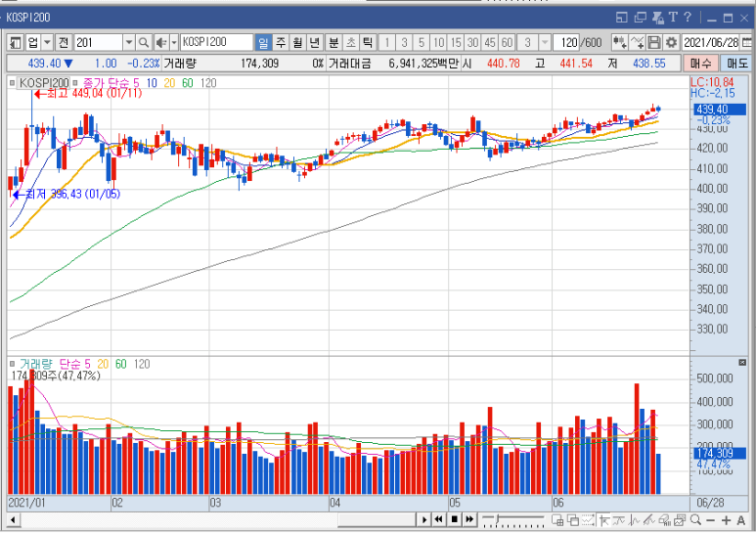Click the panel toggle icon at toolbar start
Screen dimensions: 756x533
point(15,43)
